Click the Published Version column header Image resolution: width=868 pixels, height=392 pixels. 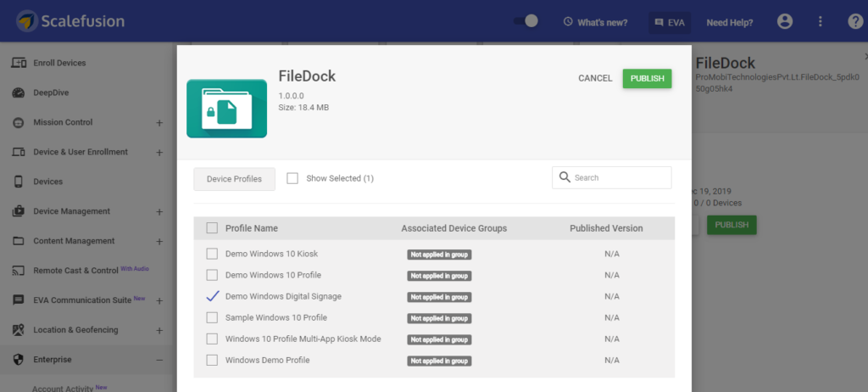[x=606, y=228]
